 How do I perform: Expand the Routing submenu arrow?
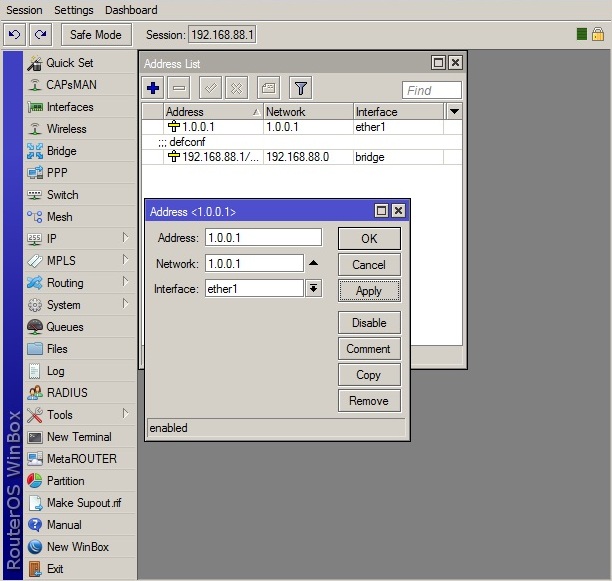(125, 281)
